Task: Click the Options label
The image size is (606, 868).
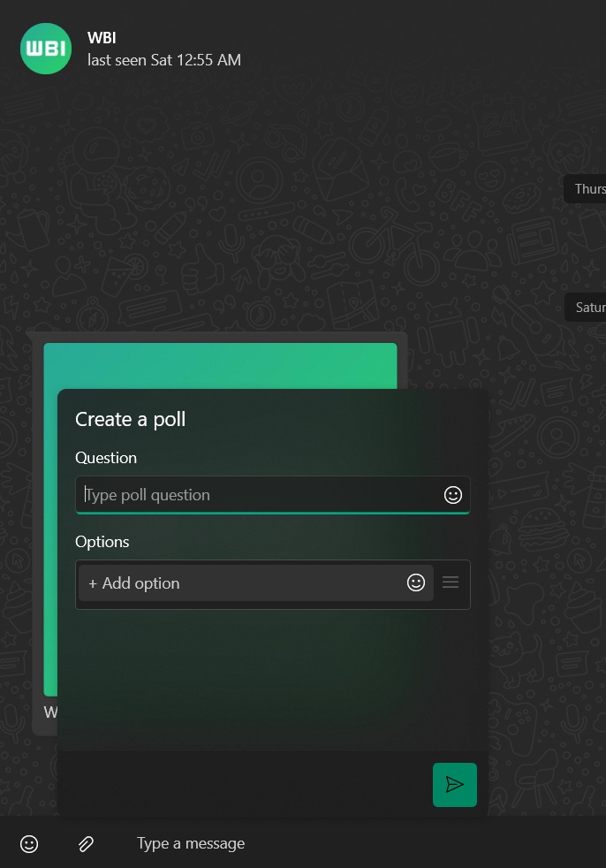Action: click(x=102, y=542)
